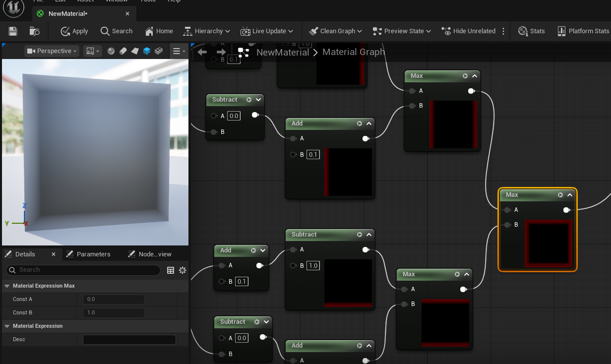
Task: Open the Preview State dropdown
Action: point(402,31)
